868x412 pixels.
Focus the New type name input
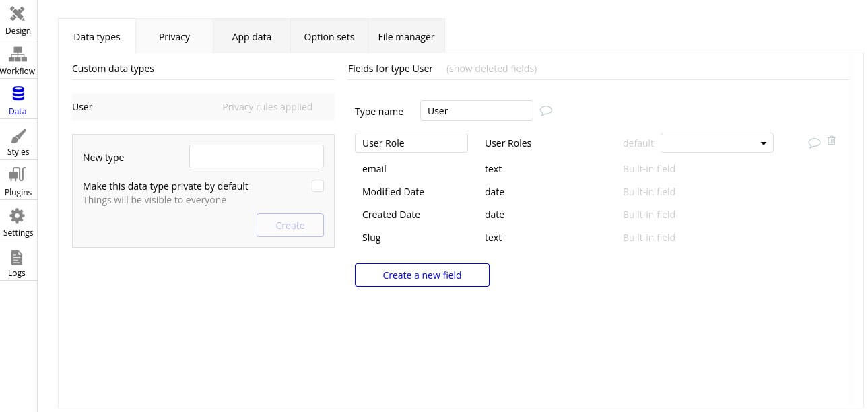[256, 157]
